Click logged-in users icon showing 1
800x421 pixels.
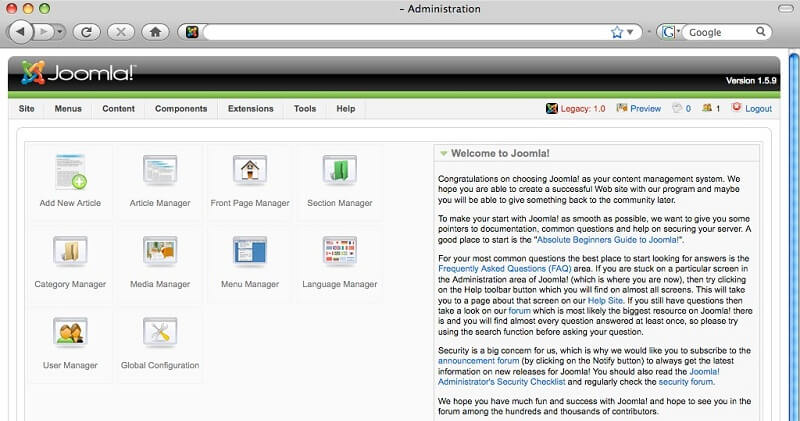[x=707, y=108]
